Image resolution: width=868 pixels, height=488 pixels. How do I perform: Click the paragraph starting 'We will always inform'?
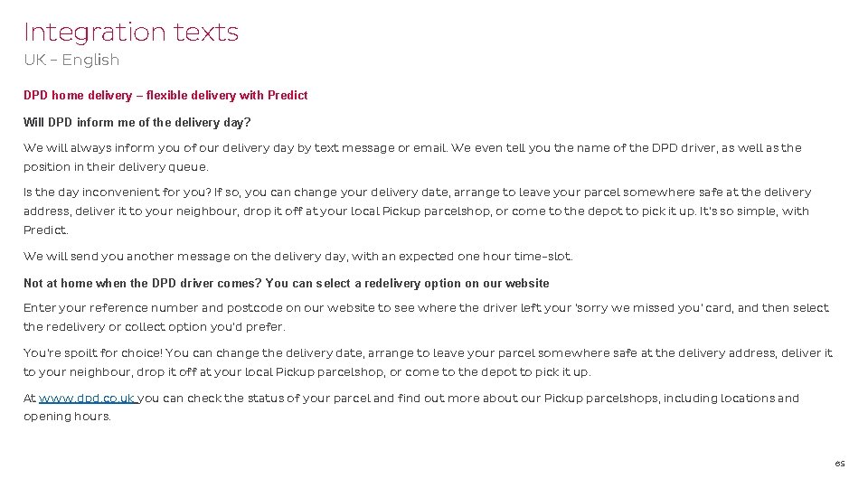coord(412,157)
